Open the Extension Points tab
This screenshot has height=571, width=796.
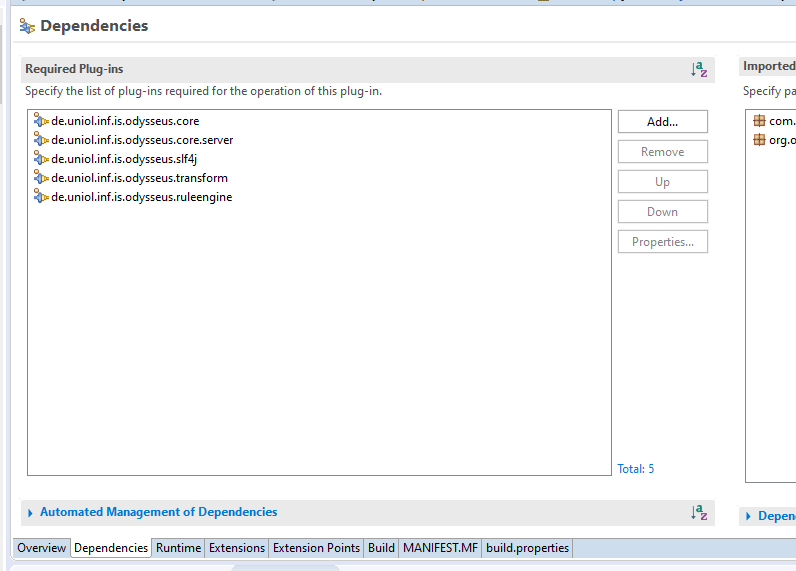coord(316,548)
